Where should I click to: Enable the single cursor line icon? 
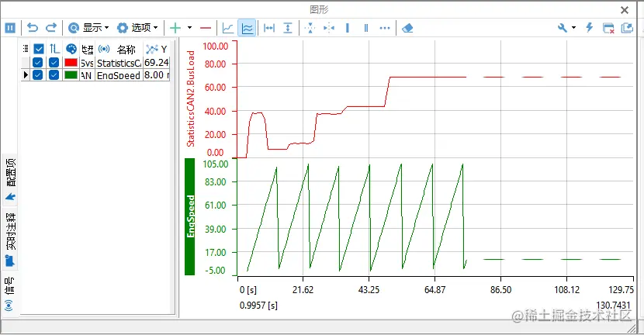(x=348, y=28)
